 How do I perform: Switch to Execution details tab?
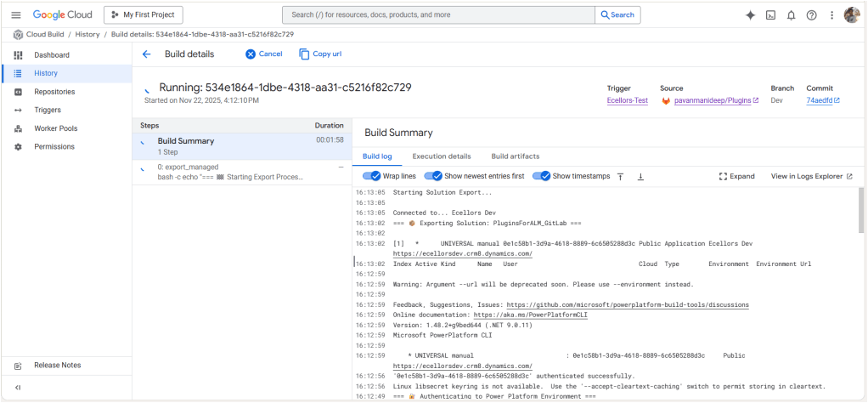[x=441, y=156]
